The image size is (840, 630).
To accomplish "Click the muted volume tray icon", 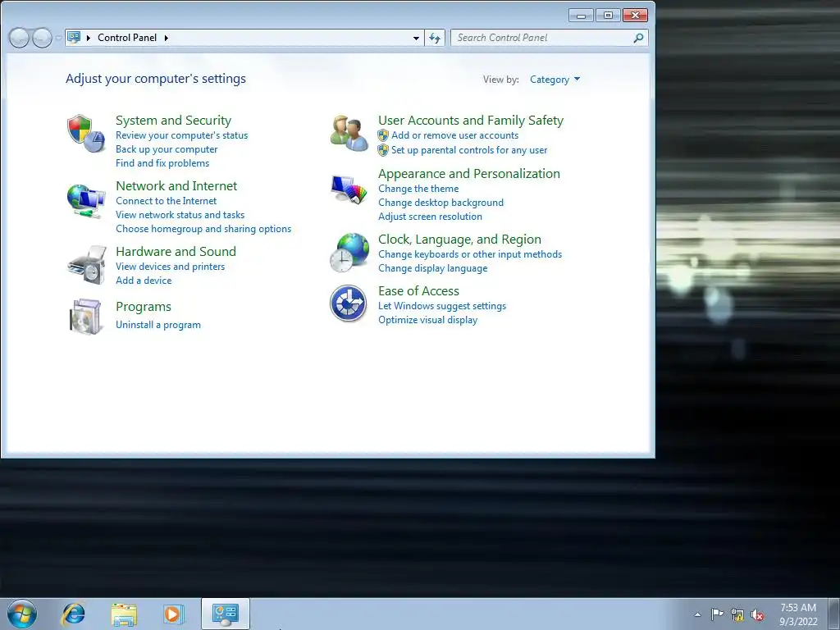I will [757, 614].
